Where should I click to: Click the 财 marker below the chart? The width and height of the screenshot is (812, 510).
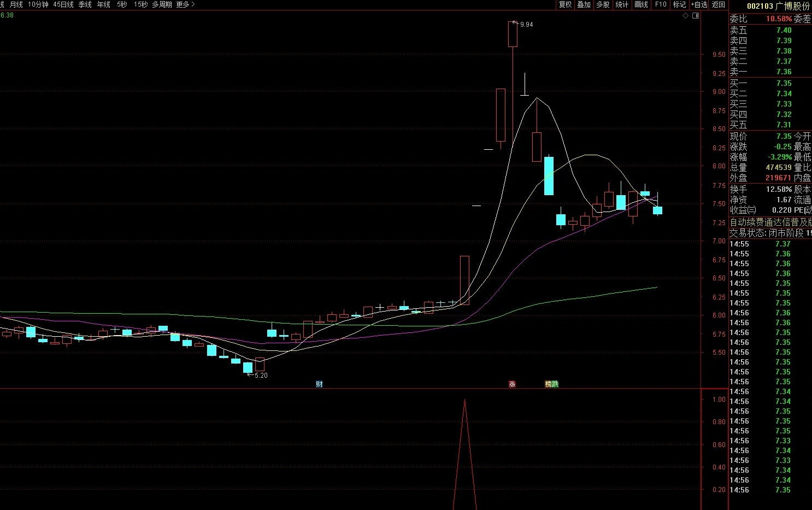coord(319,384)
